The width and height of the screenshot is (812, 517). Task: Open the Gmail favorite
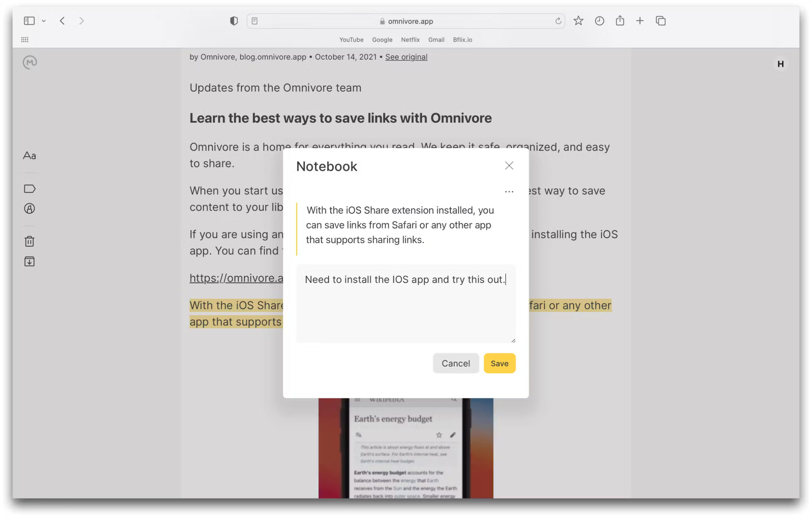[436, 40]
